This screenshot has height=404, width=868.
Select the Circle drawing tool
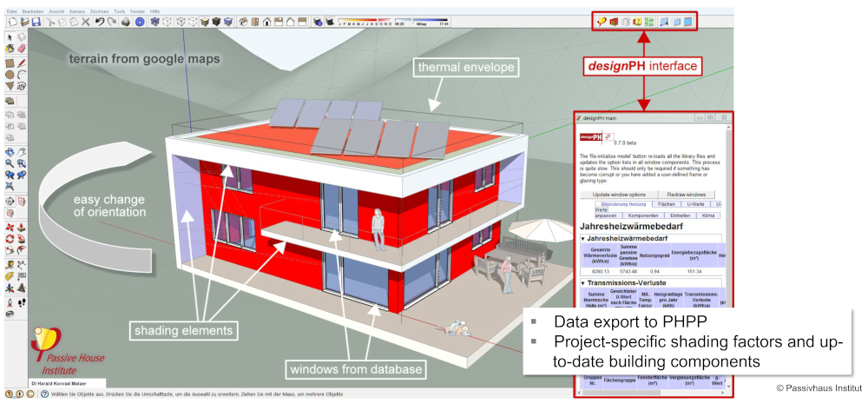[10, 74]
